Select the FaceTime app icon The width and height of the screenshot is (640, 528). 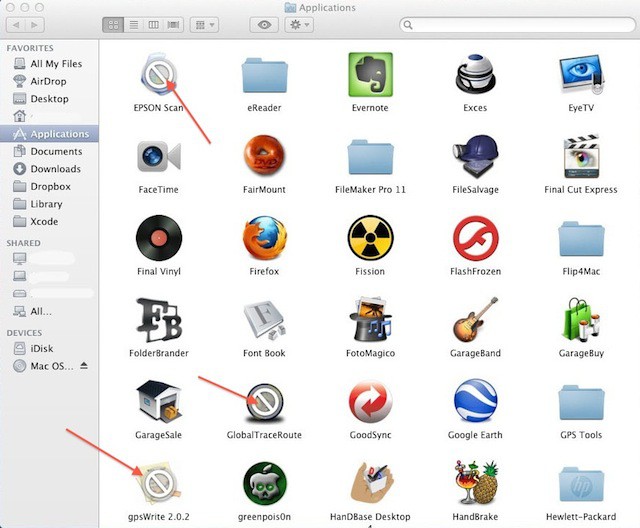coord(158,156)
